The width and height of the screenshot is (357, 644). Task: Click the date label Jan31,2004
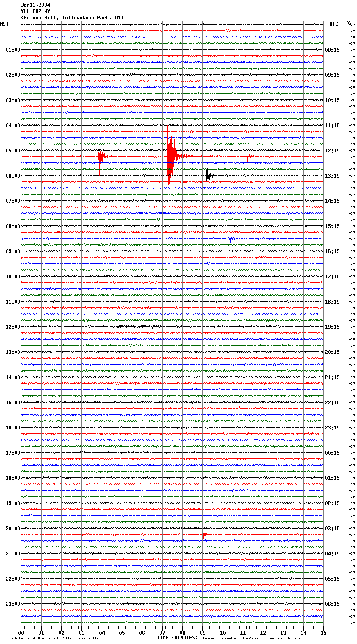(36, 5)
